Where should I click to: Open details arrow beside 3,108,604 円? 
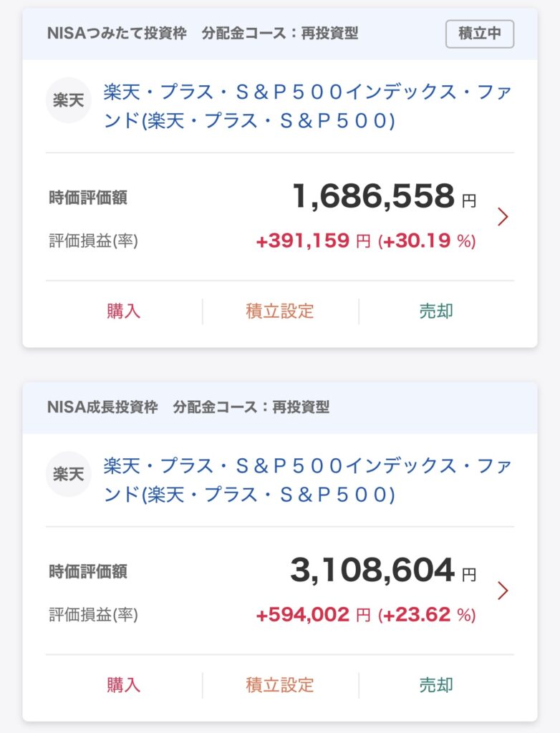pos(503,590)
